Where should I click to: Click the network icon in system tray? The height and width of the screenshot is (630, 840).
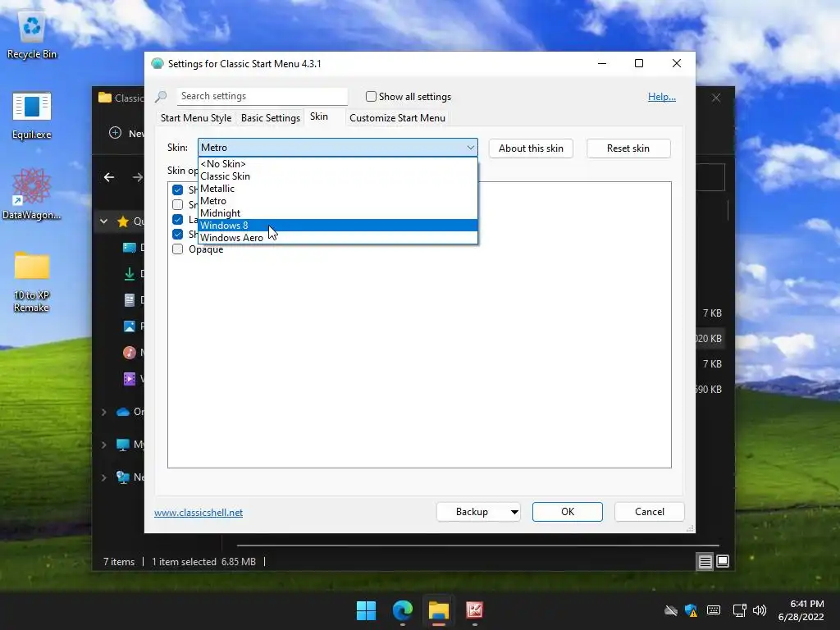pyautogui.click(x=739, y=610)
